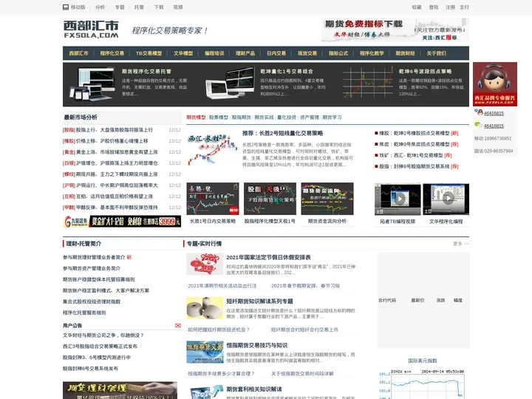The height and width of the screenshot is (399, 532).
Task: Open 现货交易 navigation item
Action: coord(307,53)
